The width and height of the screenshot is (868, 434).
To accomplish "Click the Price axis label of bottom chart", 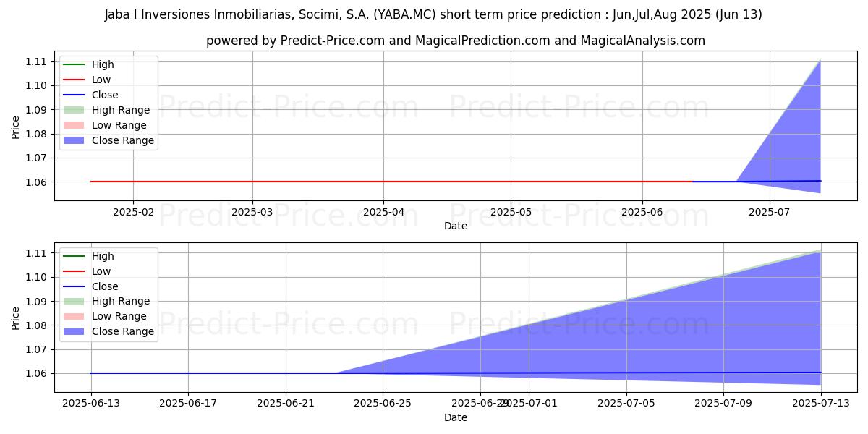I will coord(16,318).
